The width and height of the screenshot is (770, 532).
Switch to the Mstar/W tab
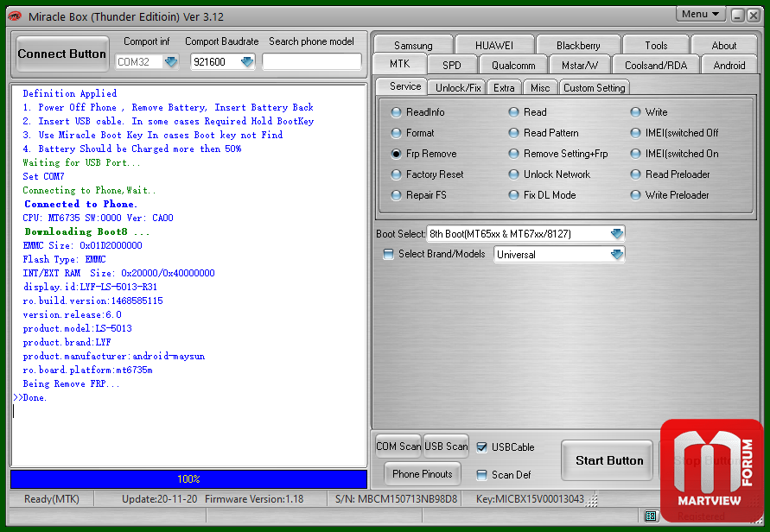[580, 66]
